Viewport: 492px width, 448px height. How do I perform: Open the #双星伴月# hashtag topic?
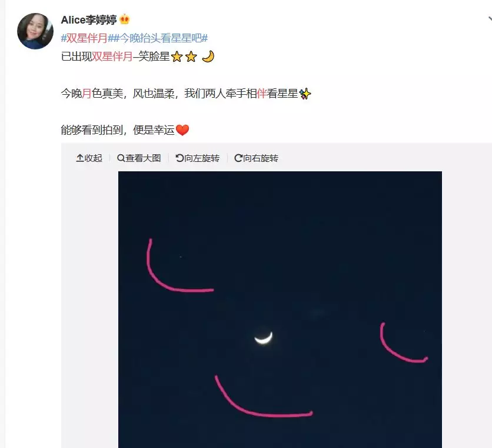84,38
